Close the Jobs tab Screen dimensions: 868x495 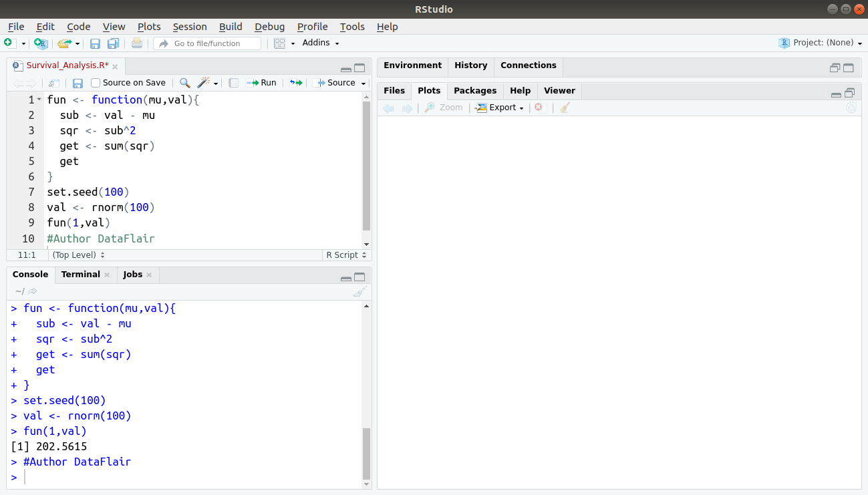point(149,275)
